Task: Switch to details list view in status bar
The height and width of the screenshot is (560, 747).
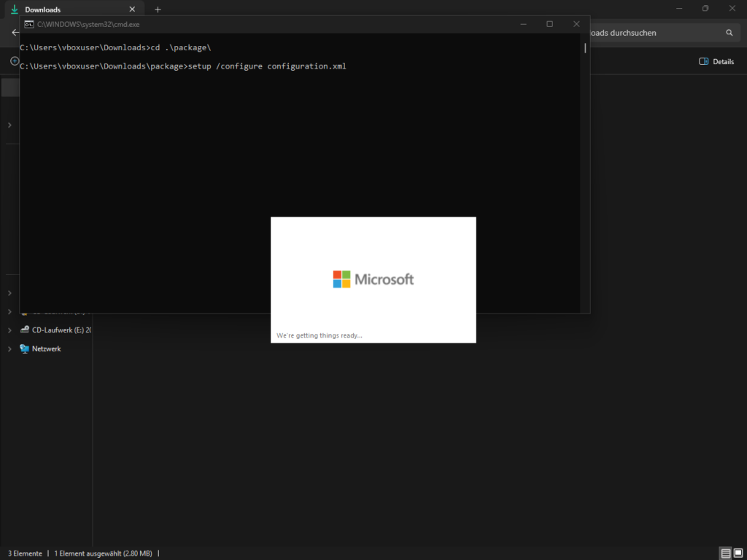Action: tap(725, 553)
